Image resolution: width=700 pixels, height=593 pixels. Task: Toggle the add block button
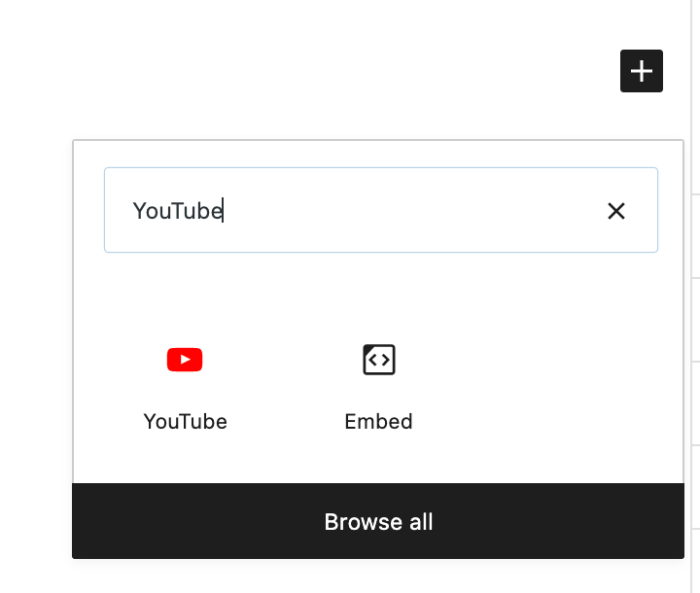click(x=642, y=71)
